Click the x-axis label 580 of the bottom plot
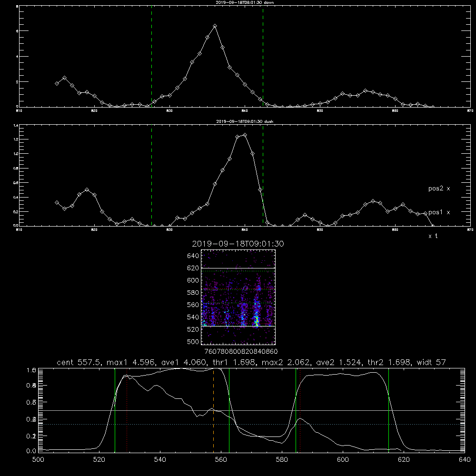This screenshot has height=476, width=476. 282,460
